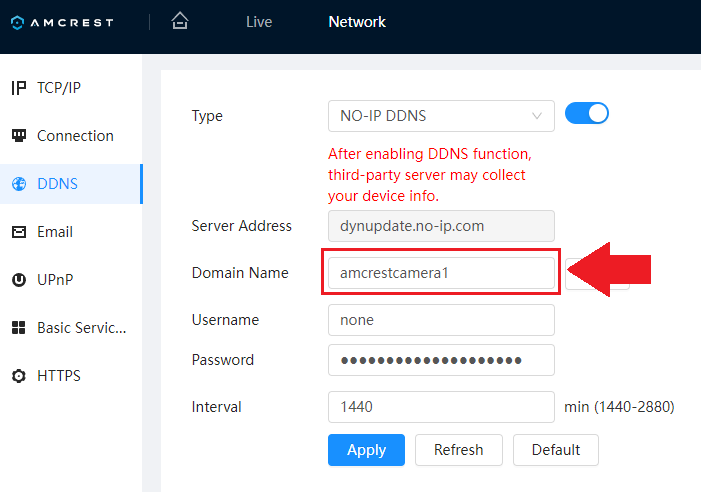701x492 pixels.
Task: Click the Basic Services grid icon
Action: 18,328
